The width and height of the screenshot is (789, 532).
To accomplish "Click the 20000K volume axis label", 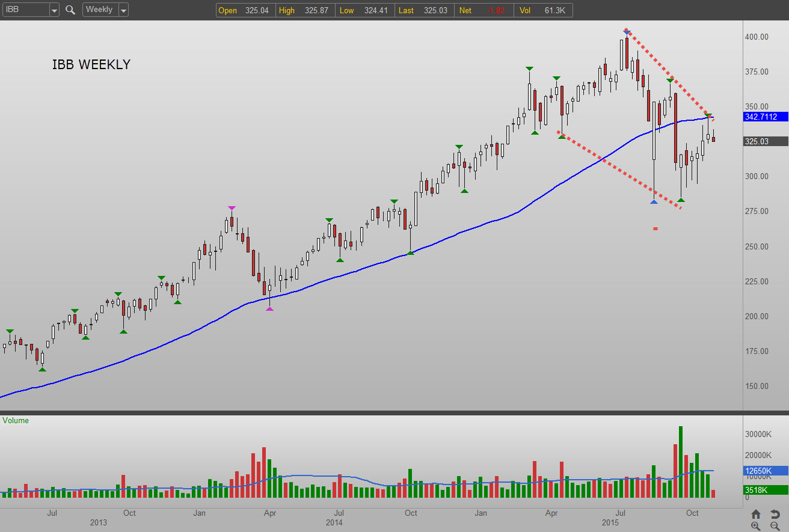I will click(760, 455).
